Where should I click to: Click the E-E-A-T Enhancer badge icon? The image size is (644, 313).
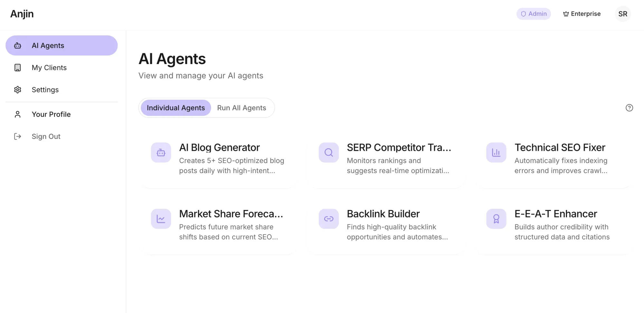tap(496, 219)
